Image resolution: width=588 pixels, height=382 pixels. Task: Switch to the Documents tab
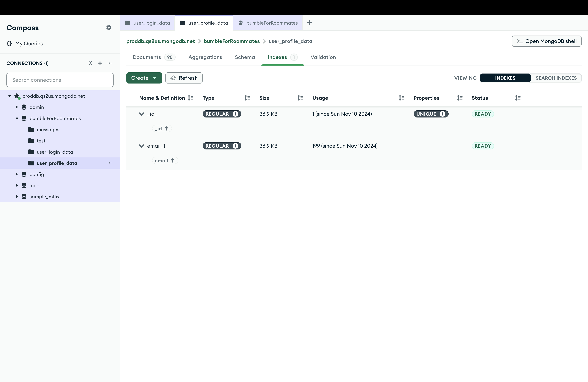(x=147, y=57)
